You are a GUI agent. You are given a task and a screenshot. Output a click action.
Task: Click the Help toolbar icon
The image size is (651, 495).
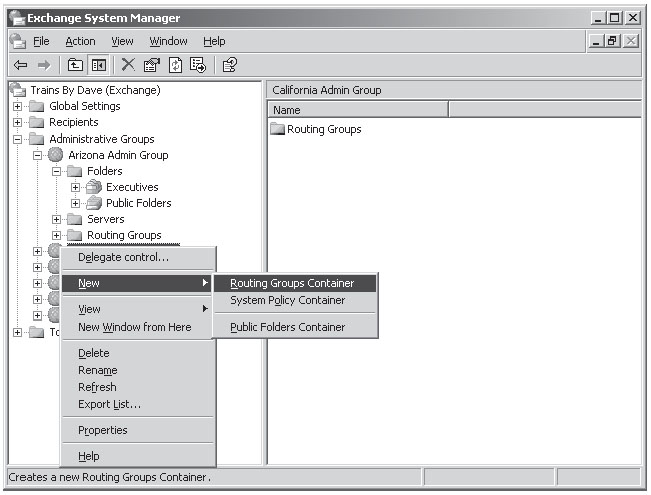[230, 65]
